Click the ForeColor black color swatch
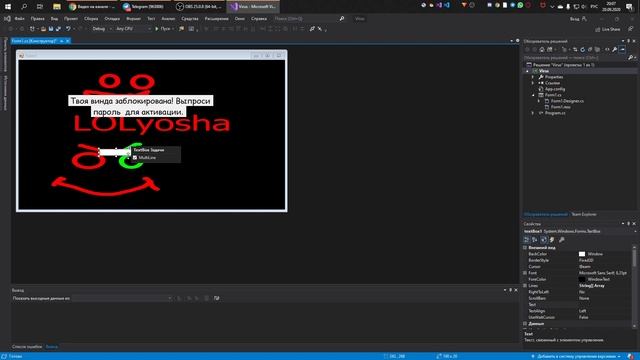 [582, 279]
